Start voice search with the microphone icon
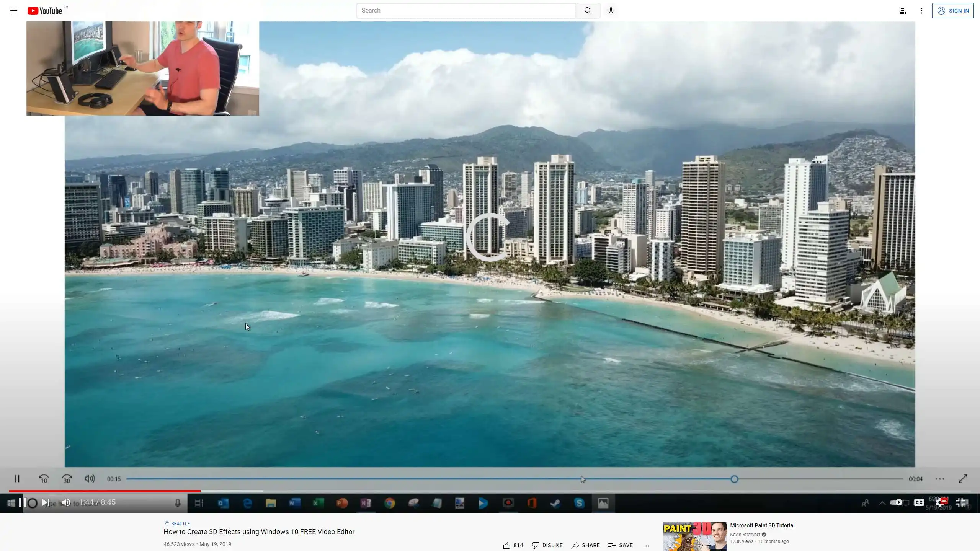 click(x=611, y=11)
